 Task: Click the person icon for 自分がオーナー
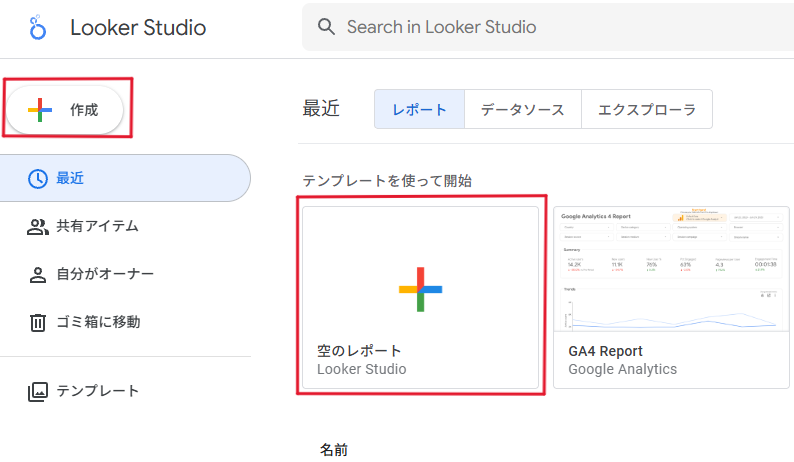click(37, 274)
